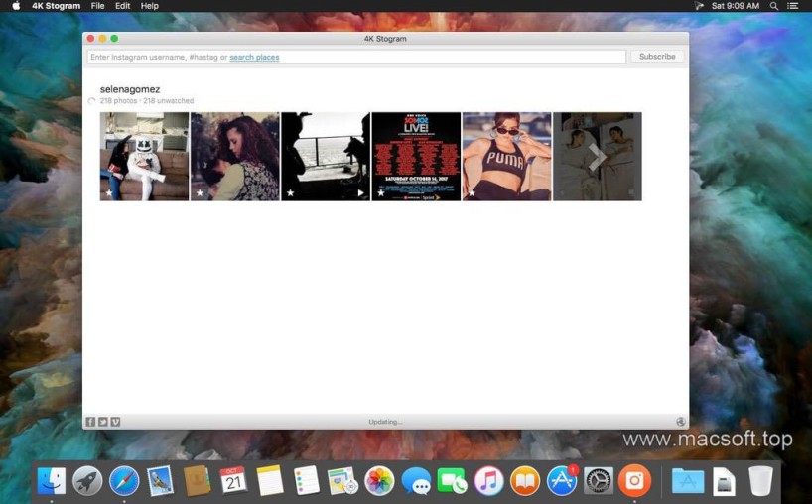This screenshot has width=812, height=504.
Task: Click the Subscribe button
Action: pyautogui.click(x=657, y=57)
